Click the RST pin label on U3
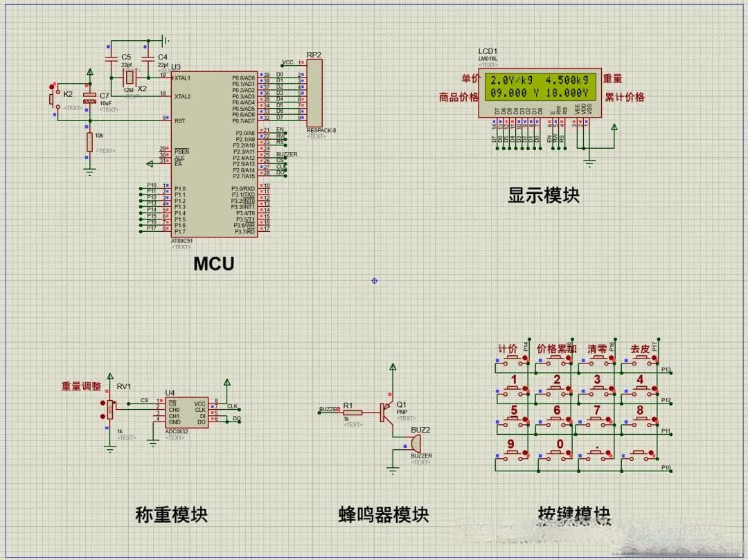The height and width of the screenshot is (560, 748). tap(180, 121)
